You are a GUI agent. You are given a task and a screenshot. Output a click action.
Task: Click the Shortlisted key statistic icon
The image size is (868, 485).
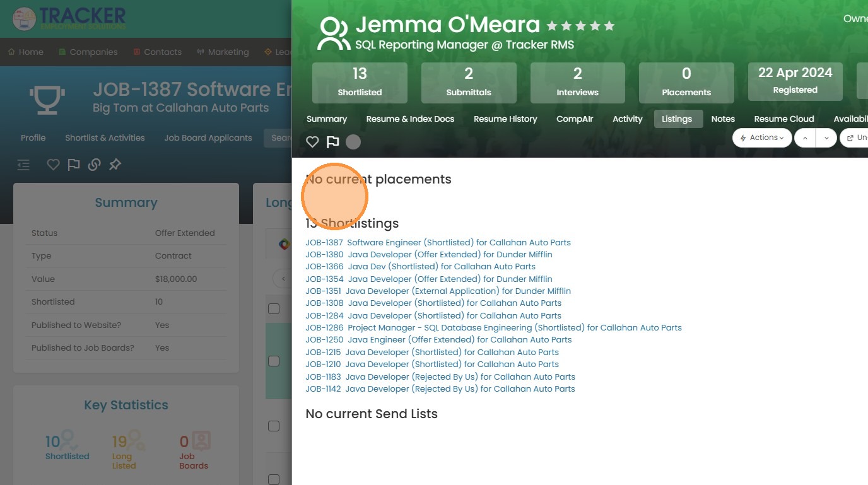(x=70, y=440)
